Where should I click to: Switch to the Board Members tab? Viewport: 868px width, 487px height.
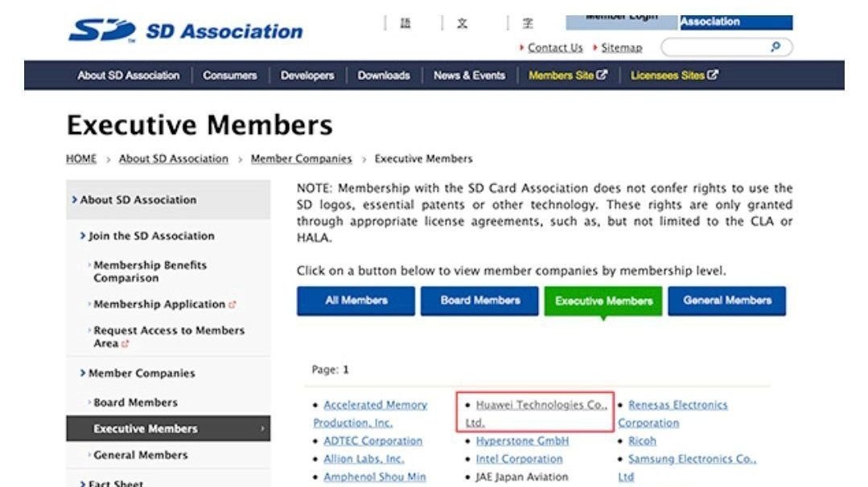click(x=479, y=301)
